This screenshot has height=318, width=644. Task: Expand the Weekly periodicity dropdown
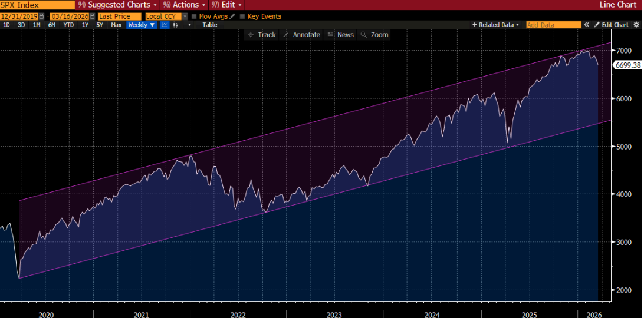pyautogui.click(x=142, y=25)
